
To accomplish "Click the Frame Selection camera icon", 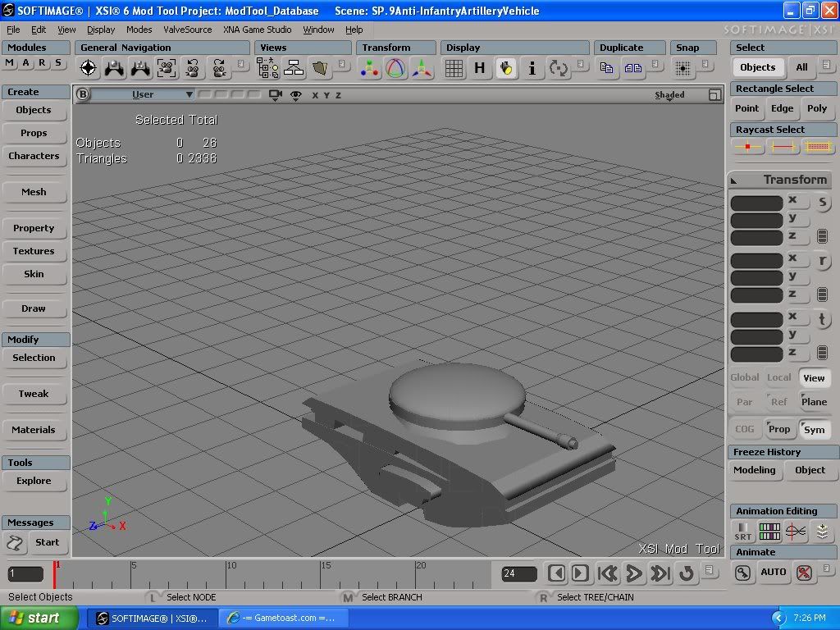I will point(167,68).
